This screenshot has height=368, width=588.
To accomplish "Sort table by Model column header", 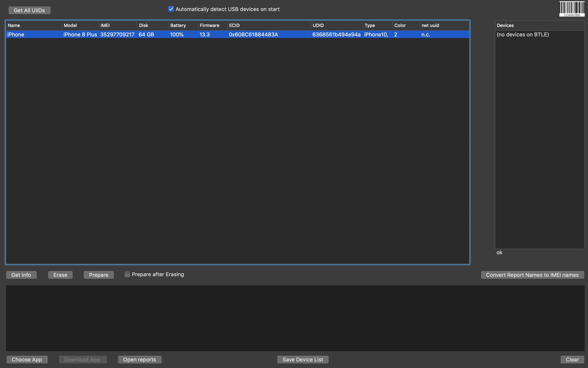I will point(80,25).
